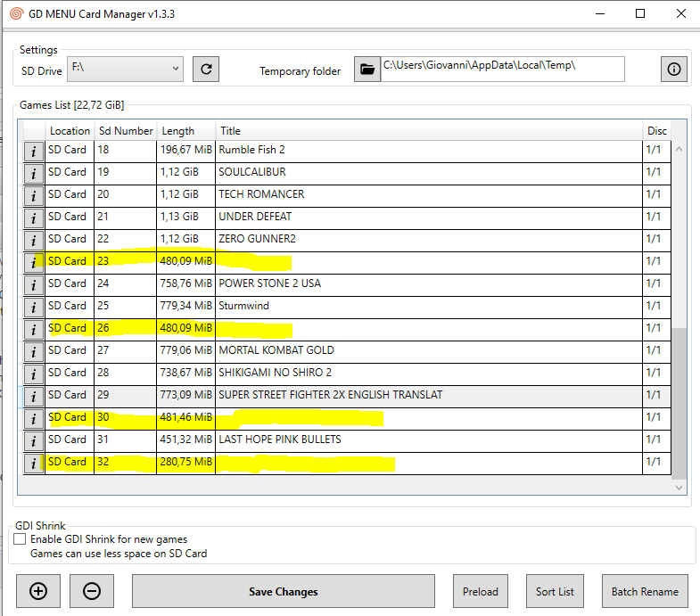Select the UNDER DEFEAT title cell
Image resolution: width=700 pixels, height=616 pixels.
[x=429, y=218]
